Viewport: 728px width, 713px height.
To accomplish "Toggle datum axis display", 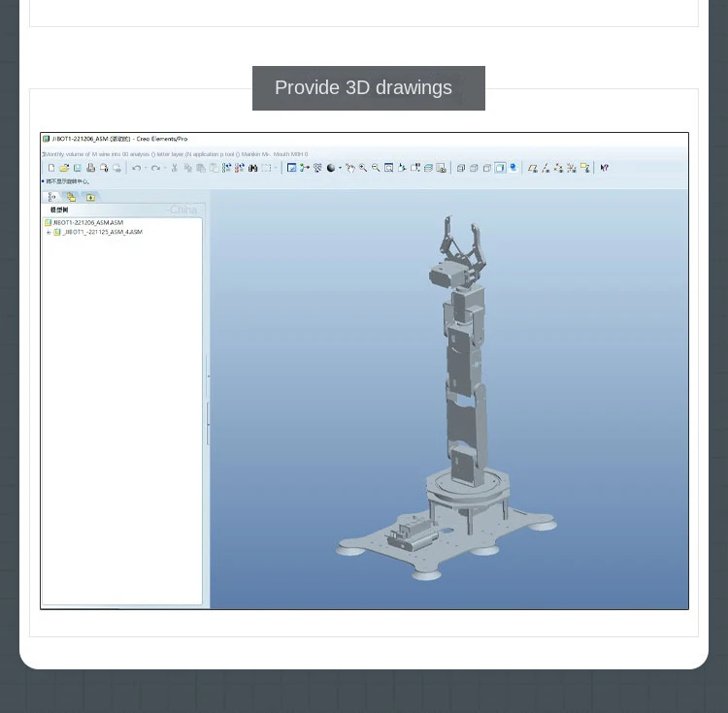I will click(546, 168).
